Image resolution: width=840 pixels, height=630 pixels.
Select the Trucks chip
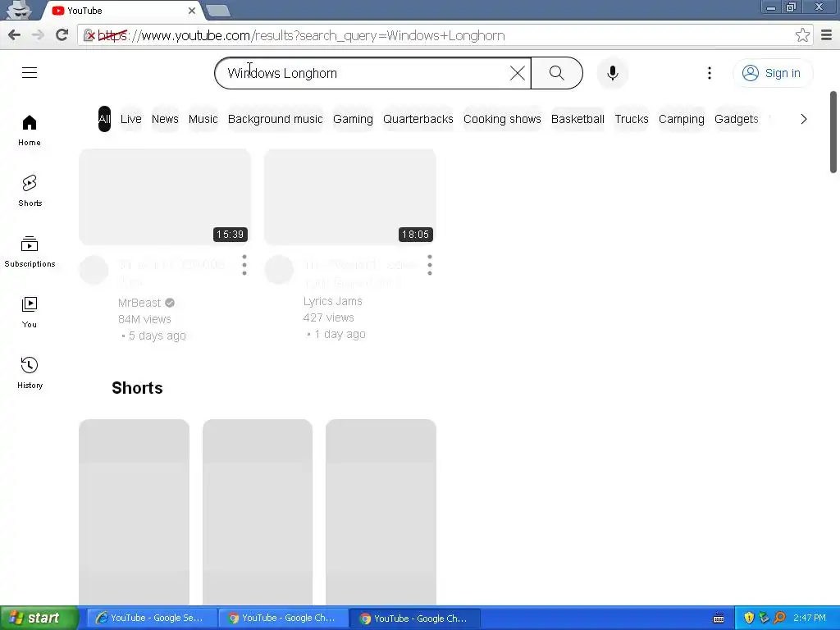click(x=632, y=119)
